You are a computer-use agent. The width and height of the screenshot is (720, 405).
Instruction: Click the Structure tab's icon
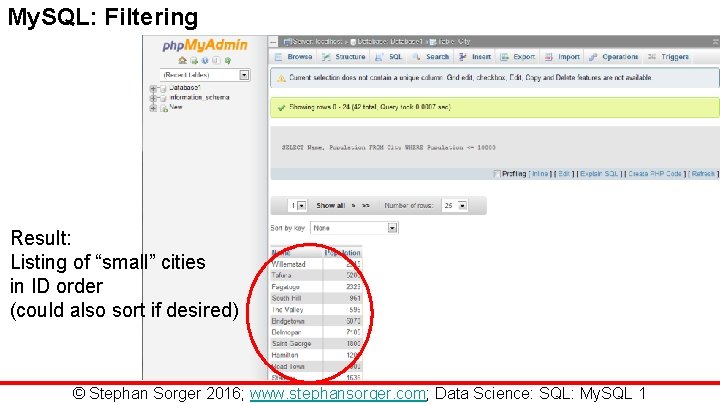coord(326,56)
